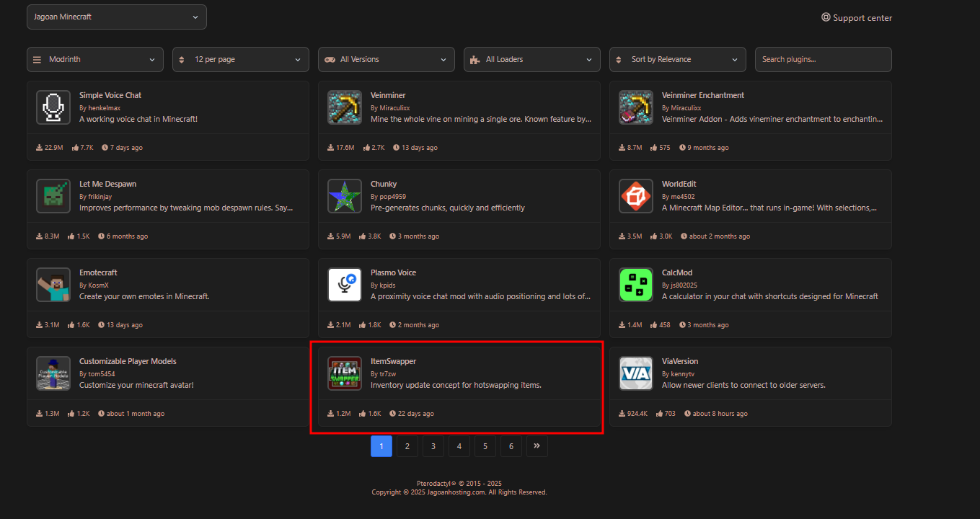Image resolution: width=980 pixels, height=519 pixels.
Task: Go to page 1 of results
Action: 381,446
